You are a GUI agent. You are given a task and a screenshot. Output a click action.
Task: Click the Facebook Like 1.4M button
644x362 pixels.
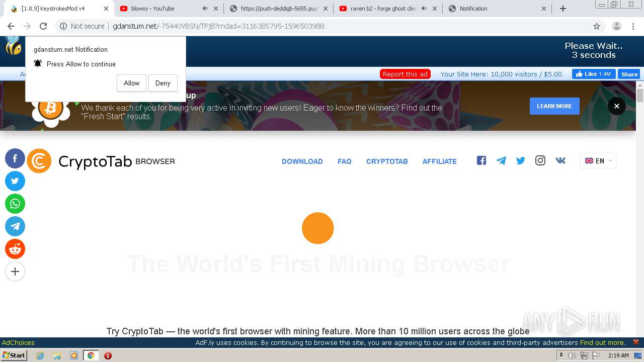594,74
